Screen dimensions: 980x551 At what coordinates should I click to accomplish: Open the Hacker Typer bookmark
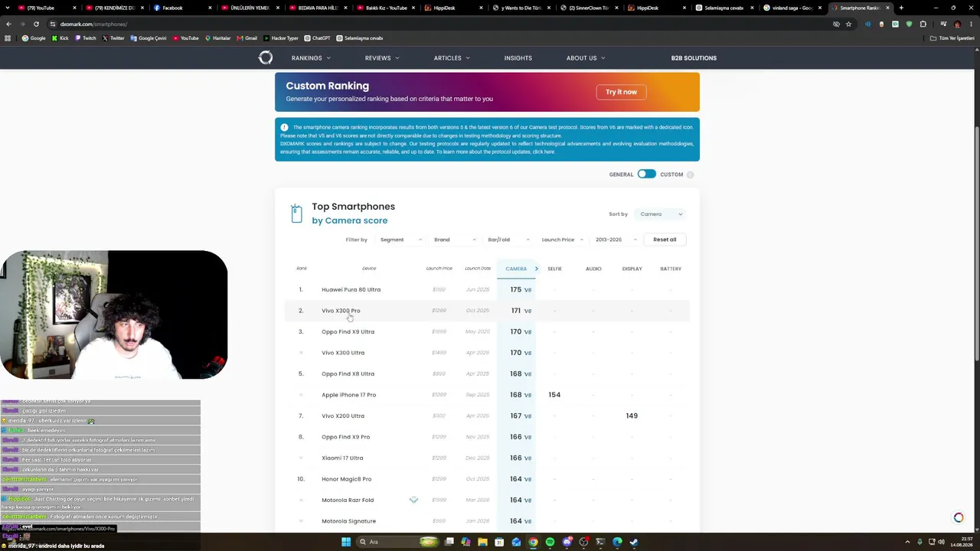click(x=280, y=37)
